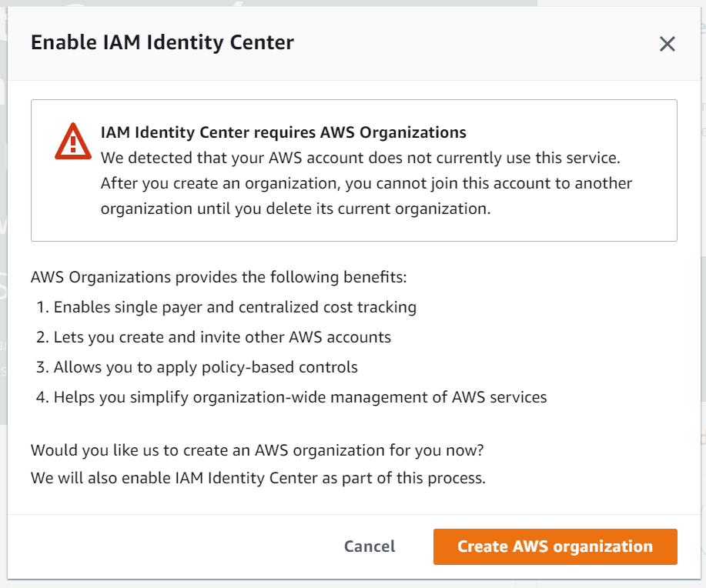Select benefit about organization-wide management
This screenshot has height=588, width=706.
300,397
